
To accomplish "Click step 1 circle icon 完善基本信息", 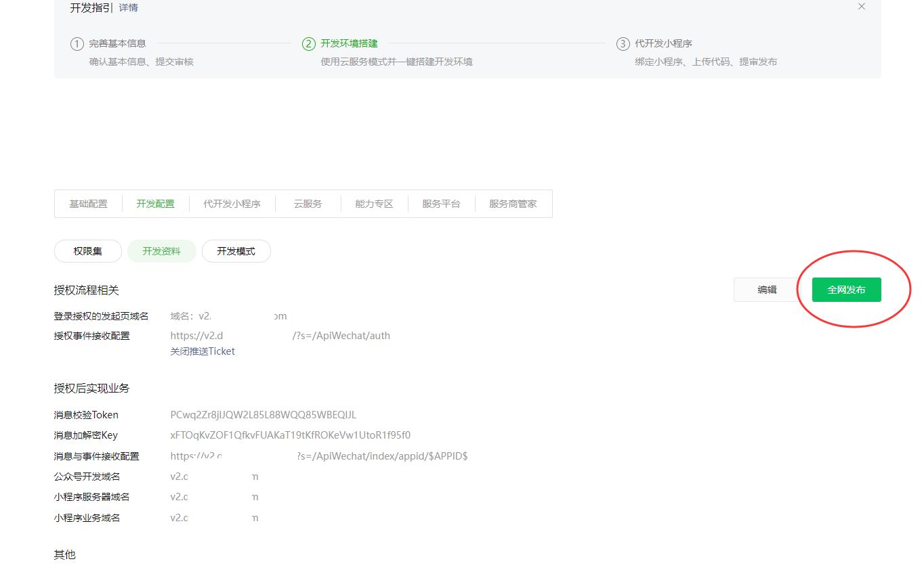I will 77,44.
